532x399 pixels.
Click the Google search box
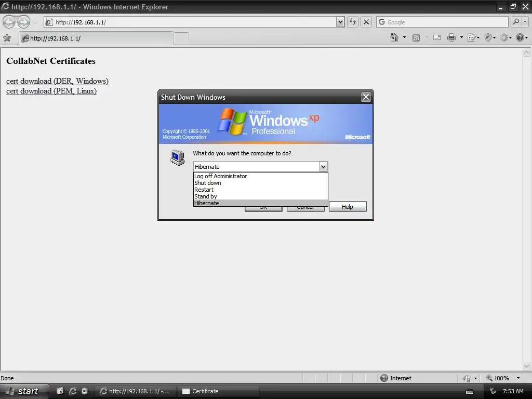coord(443,22)
